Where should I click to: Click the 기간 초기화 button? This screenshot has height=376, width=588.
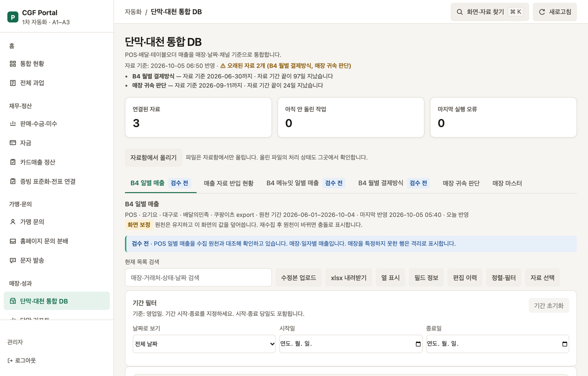pos(549,305)
